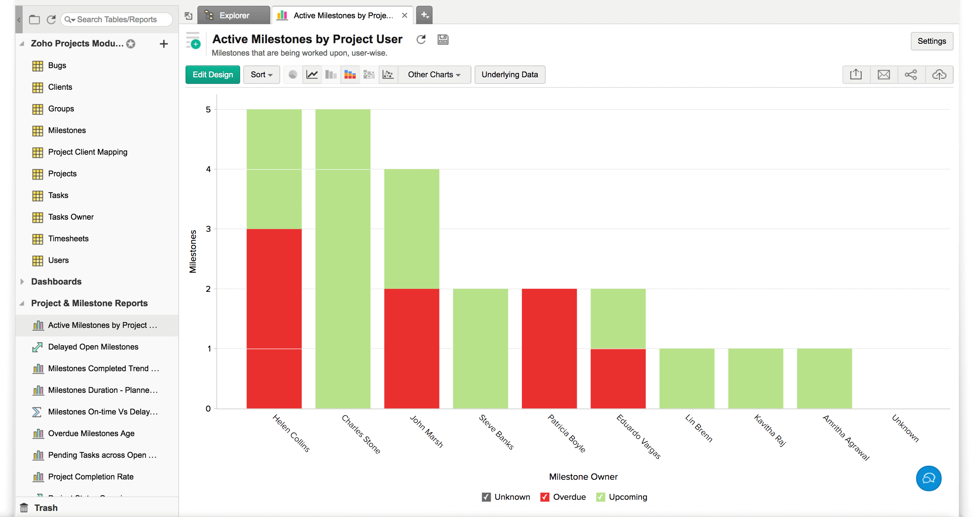
Task: Click the Search Tables/Reports field
Action: [117, 19]
